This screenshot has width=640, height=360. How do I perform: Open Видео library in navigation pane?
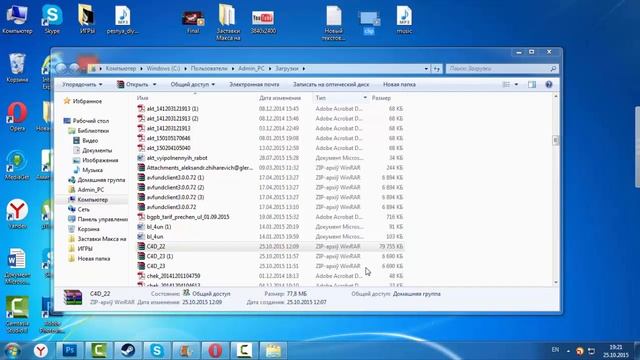pos(85,140)
